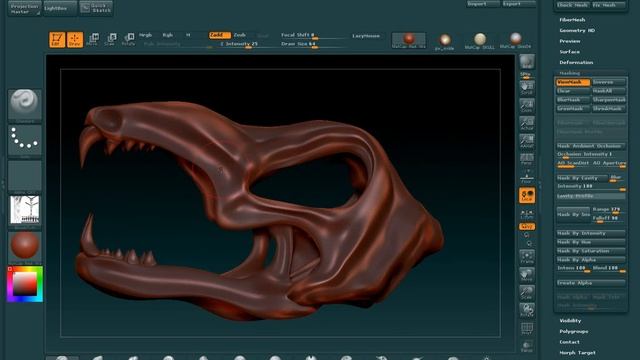Click the Export button
The height and width of the screenshot is (360, 640).
518,4
